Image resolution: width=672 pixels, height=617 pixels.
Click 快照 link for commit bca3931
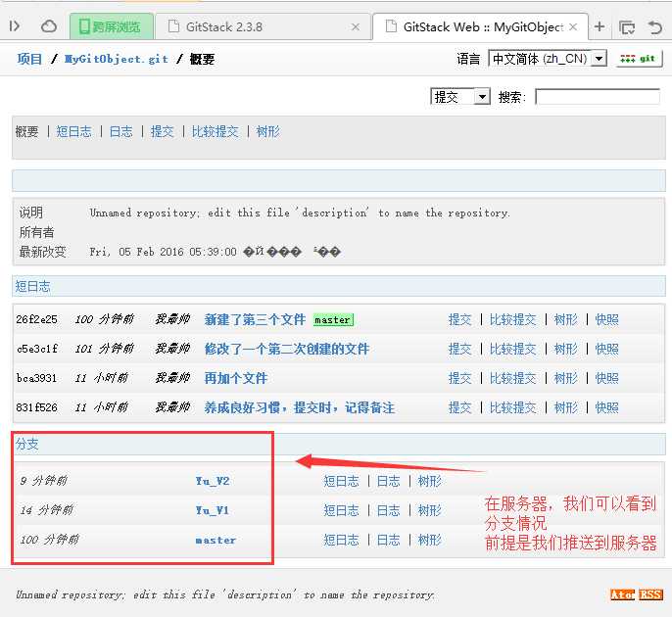pyautogui.click(x=607, y=378)
